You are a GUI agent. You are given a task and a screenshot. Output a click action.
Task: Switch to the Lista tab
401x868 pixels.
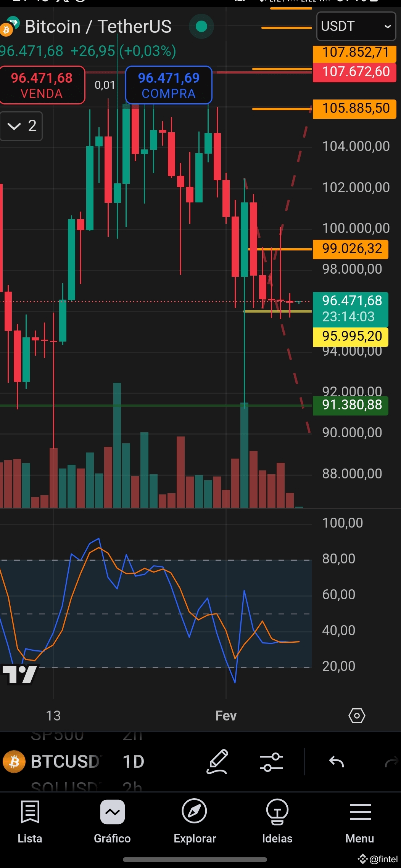click(30, 822)
